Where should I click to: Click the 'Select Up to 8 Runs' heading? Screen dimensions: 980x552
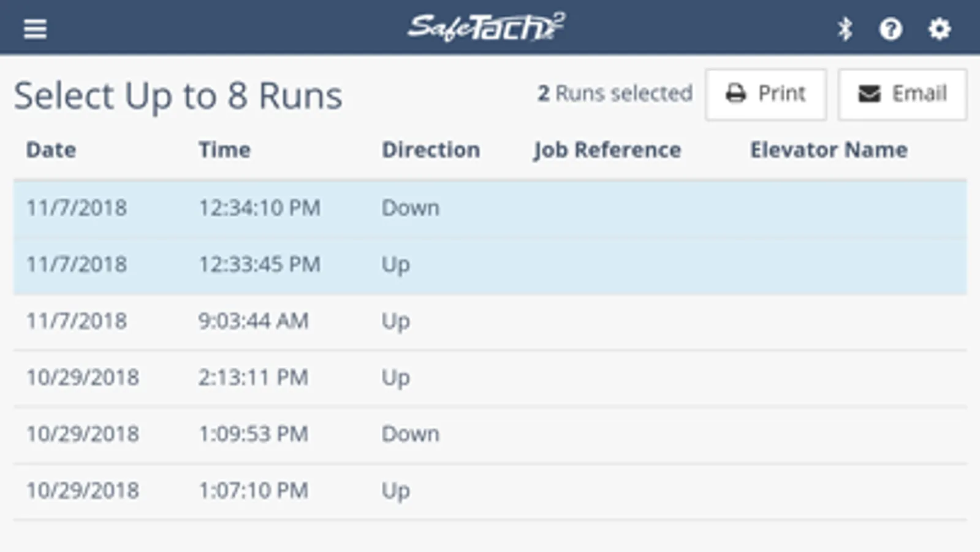click(x=178, y=96)
